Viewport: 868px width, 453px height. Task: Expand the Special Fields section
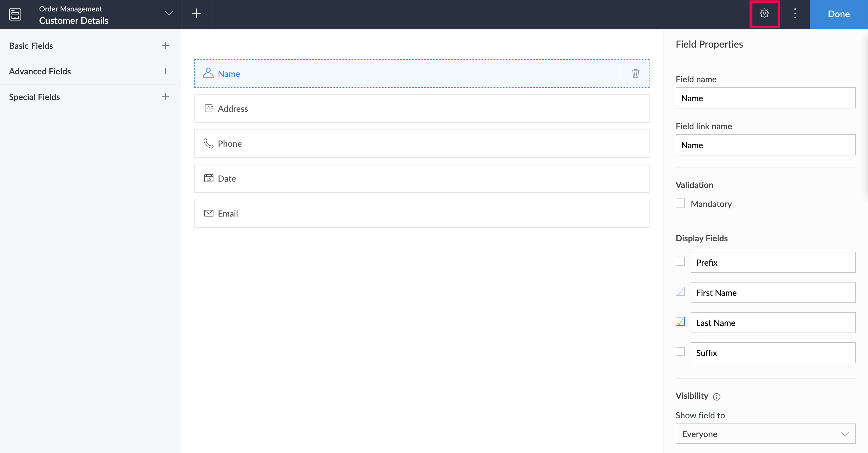(165, 97)
